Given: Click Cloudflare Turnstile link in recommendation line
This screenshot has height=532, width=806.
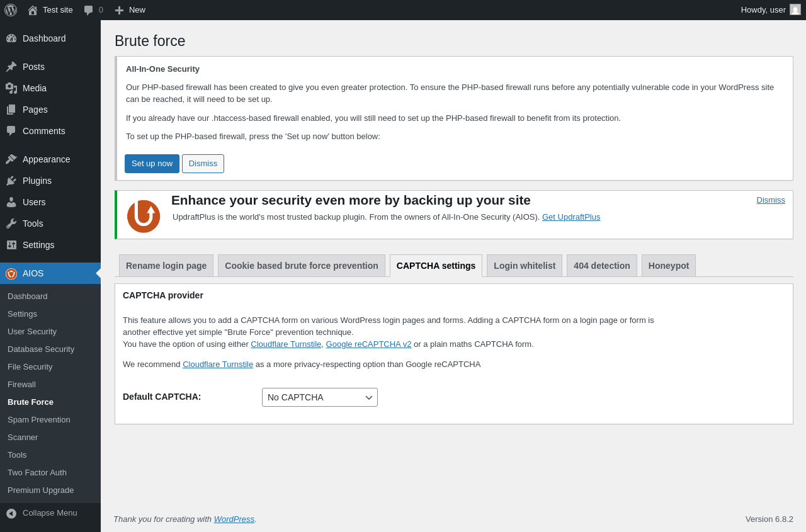Looking at the screenshot, I should pos(218,365).
